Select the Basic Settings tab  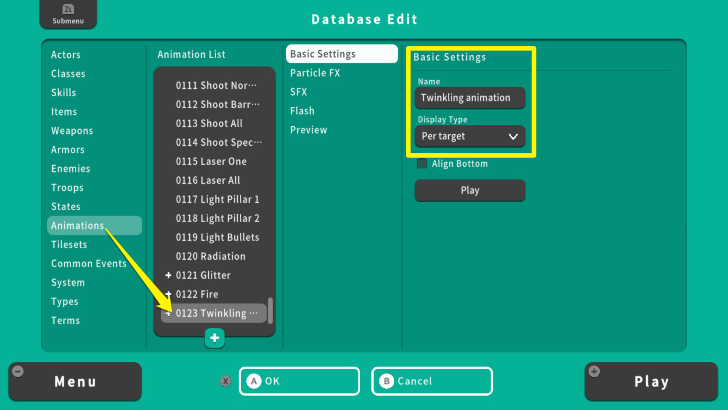pos(342,54)
